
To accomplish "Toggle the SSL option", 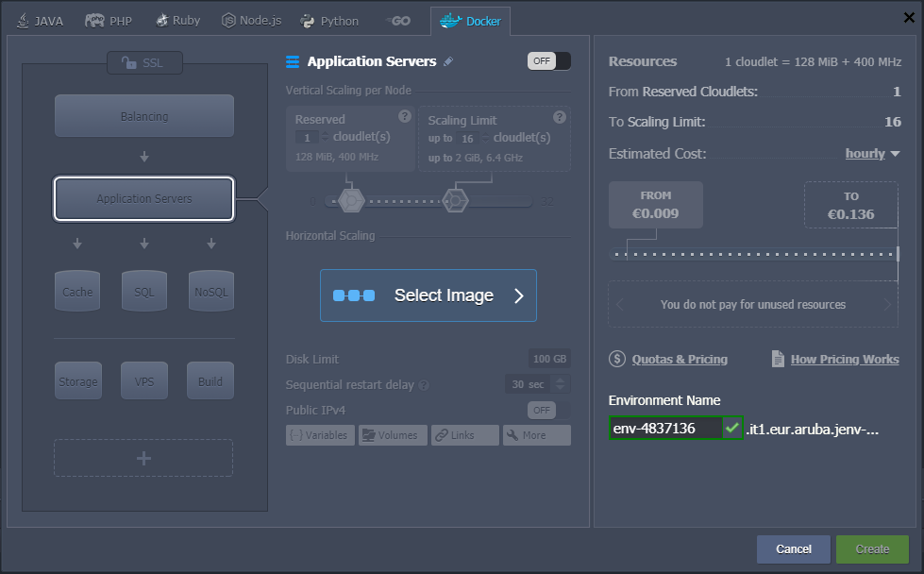I will click(x=144, y=63).
